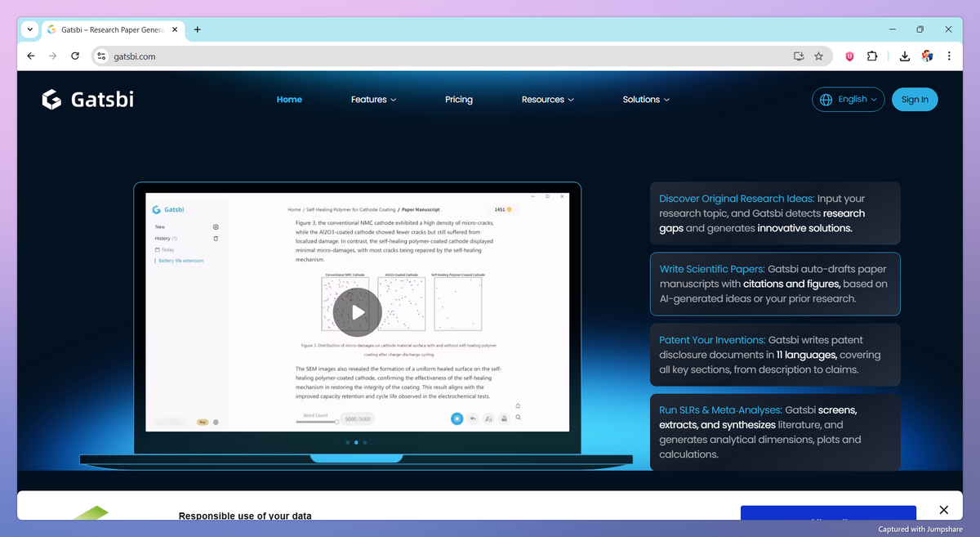Open settings via the gear icon in sidebar

click(215, 422)
